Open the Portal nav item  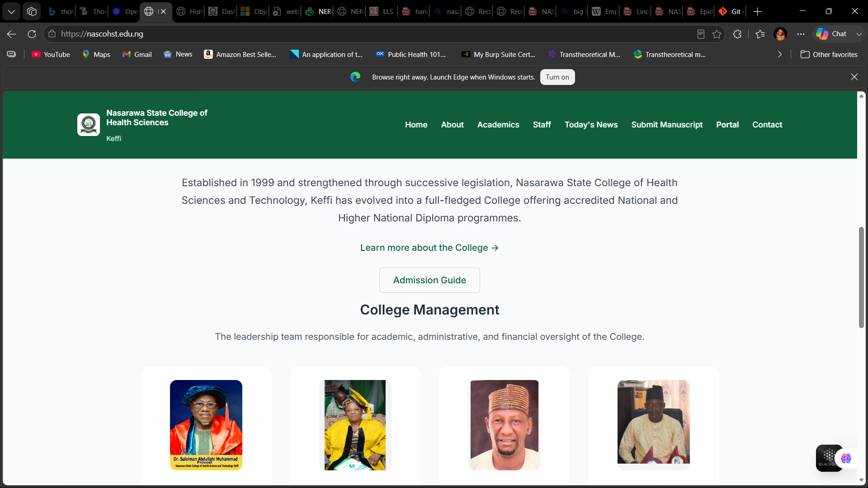pos(727,125)
